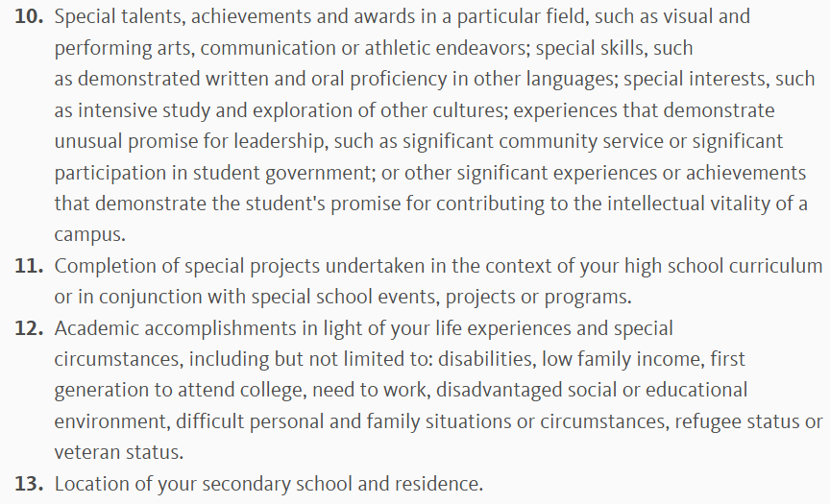
Task: Click the list number 10
Action: coord(30,17)
